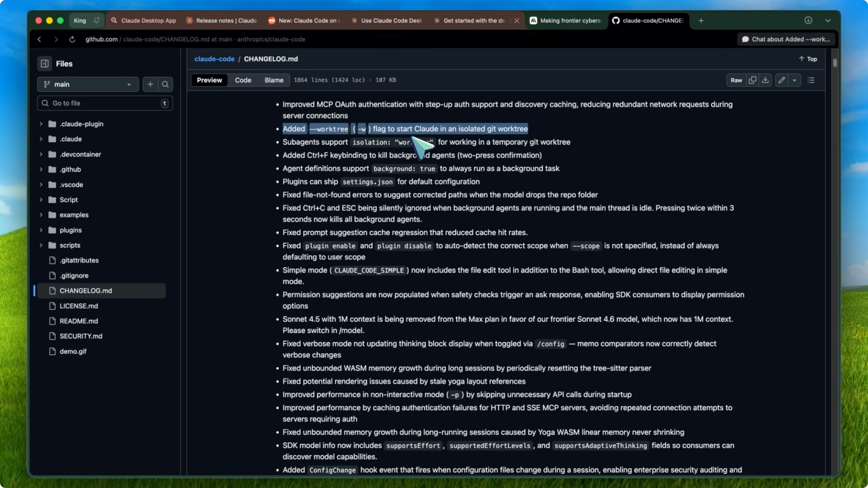The image size is (868, 488).
Task: Copy the raw file contents
Action: pos(752,80)
